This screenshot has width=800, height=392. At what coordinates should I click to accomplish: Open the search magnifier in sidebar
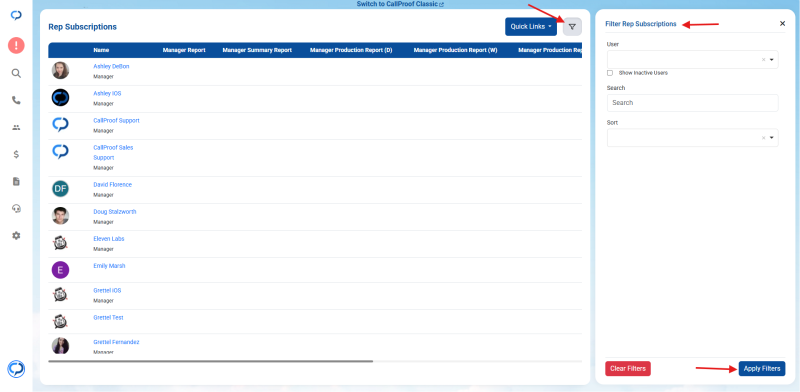16,74
